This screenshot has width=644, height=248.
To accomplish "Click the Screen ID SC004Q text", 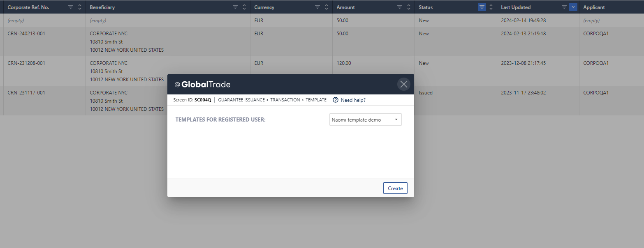I will tap(192, 100).
